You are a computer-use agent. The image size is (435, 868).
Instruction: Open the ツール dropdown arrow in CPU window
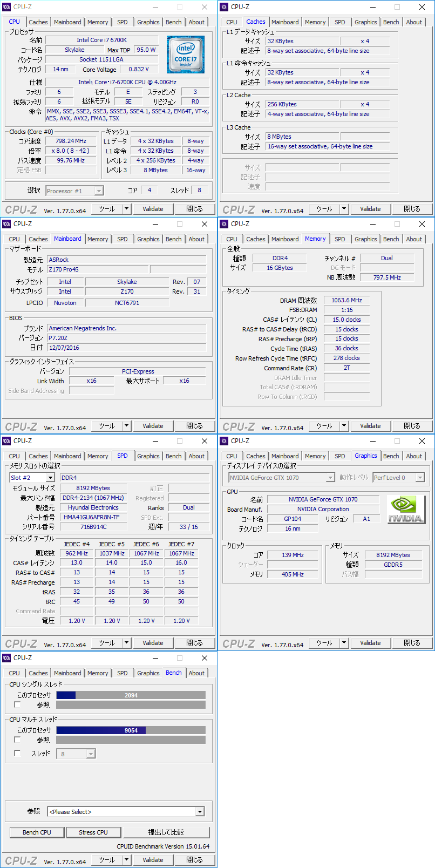(x=126, y=209)
